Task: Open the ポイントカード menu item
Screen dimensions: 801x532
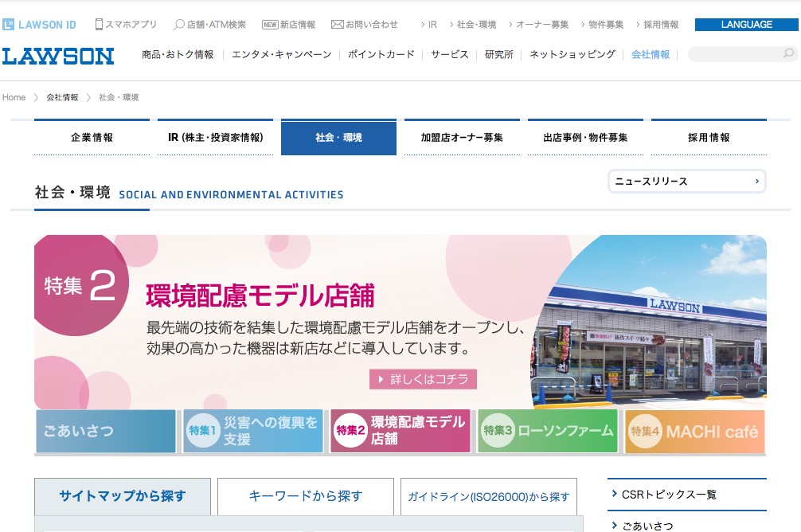Action: (381, 55)
